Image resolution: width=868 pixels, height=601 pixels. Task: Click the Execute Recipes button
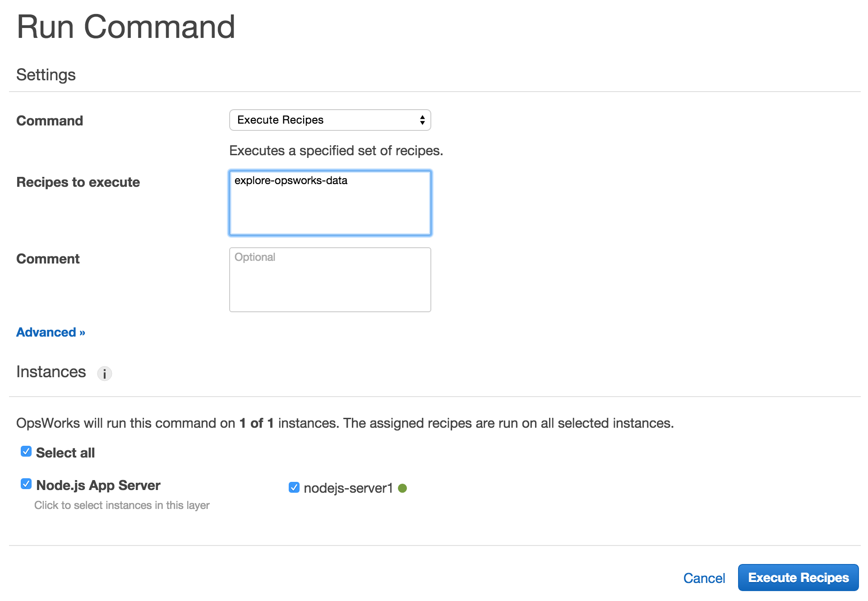(x=798, y=578)
